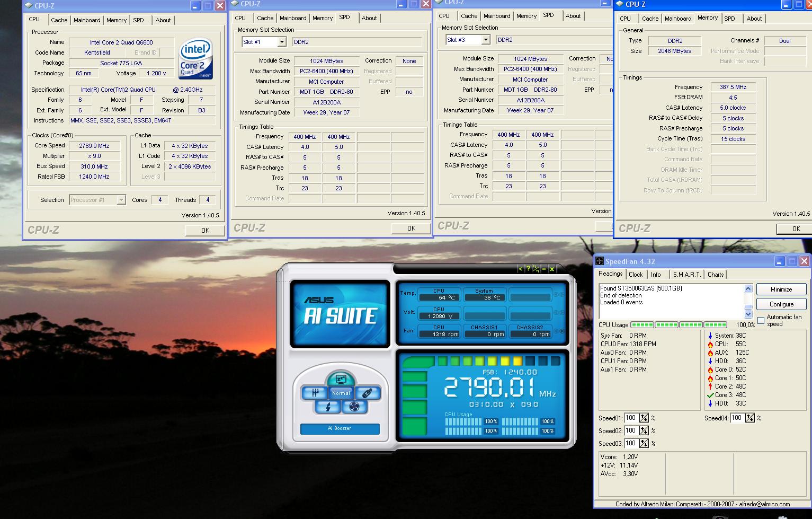The height and width of the screenshot is (519, 812).
Task: Click Speed01 spinner arrows in SpeedFan
Action: [x=644, y=418]
